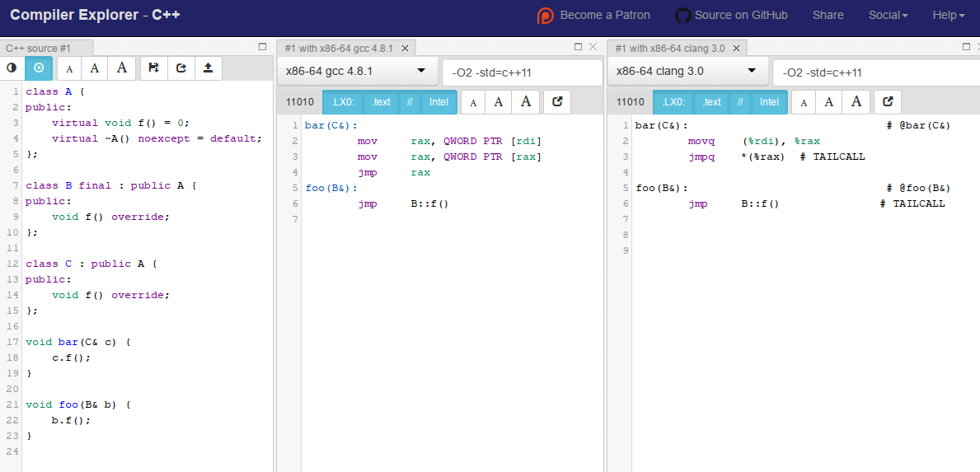
Task: Click the upload file icon in source toolbar
Action: tap(208, 68)
